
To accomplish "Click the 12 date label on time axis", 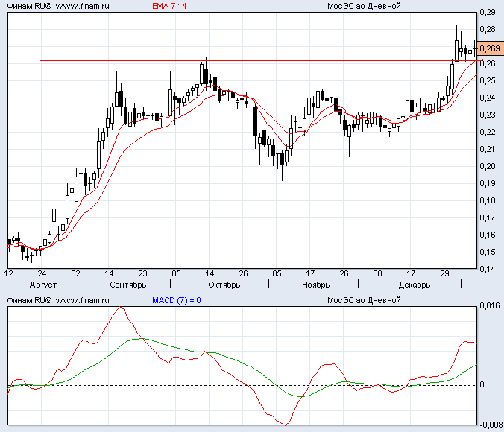I will pos(9,273).
